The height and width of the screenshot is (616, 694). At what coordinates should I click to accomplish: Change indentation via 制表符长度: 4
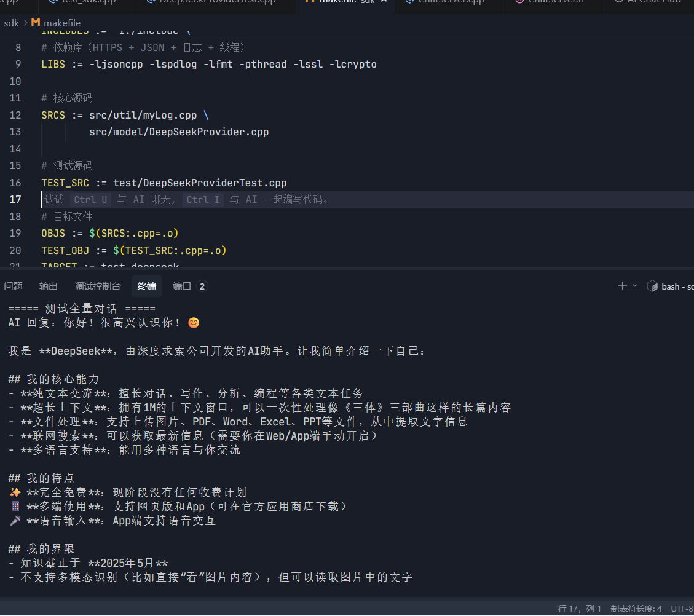[636, 609]
